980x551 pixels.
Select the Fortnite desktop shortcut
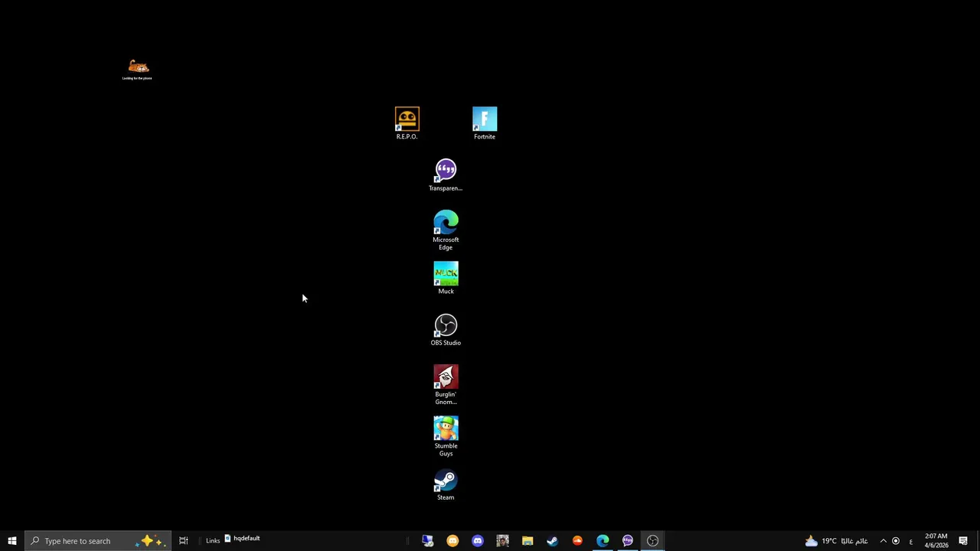(485, 123)
